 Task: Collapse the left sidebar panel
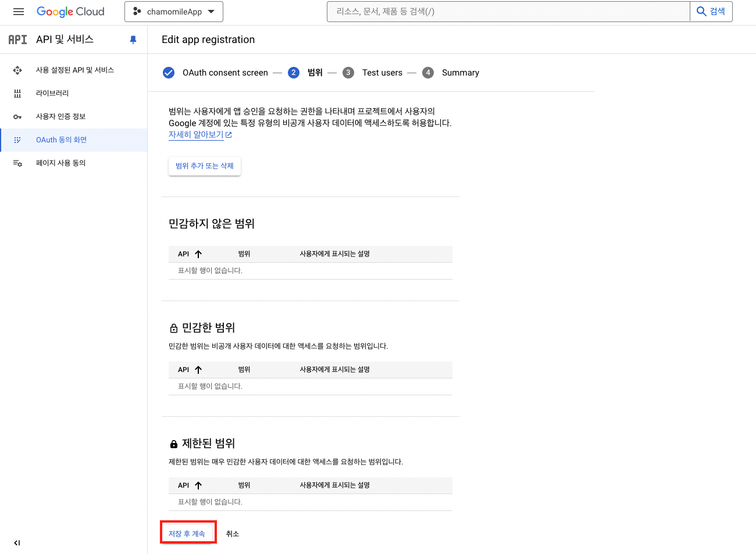click(x=17, y=543)
